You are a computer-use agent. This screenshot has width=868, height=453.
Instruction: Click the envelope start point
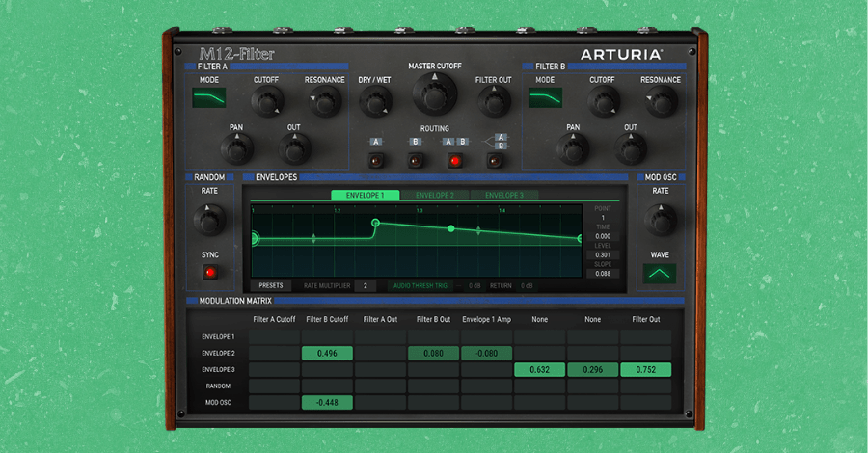254,239
